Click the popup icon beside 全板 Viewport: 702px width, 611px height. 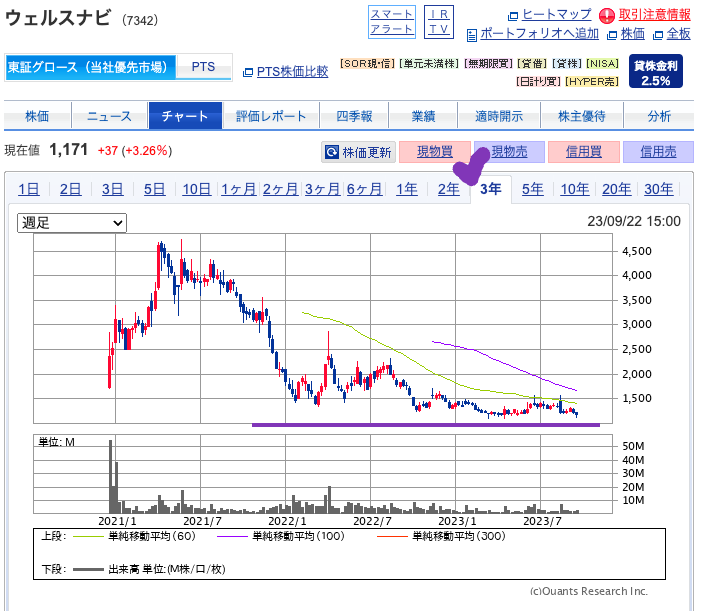click(x=658, y=35)
